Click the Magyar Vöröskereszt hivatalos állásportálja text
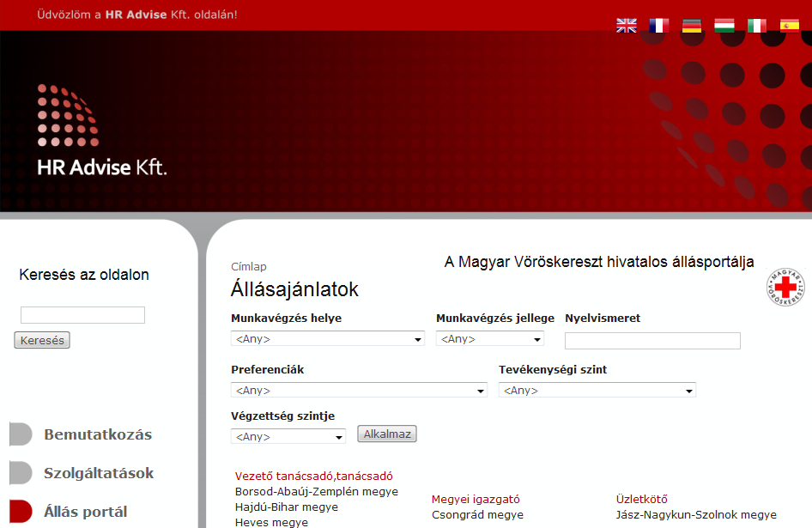The width and height of the screenshot is (812, 528). point(599,262)
